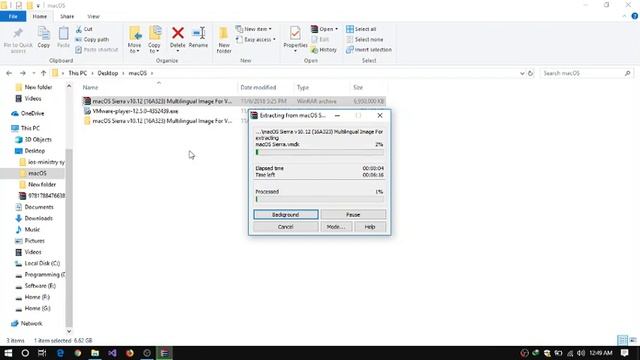The height and width of the screenshot is (360, 640).
Task: Click Select none in ribbon
Action: point(365,40)
